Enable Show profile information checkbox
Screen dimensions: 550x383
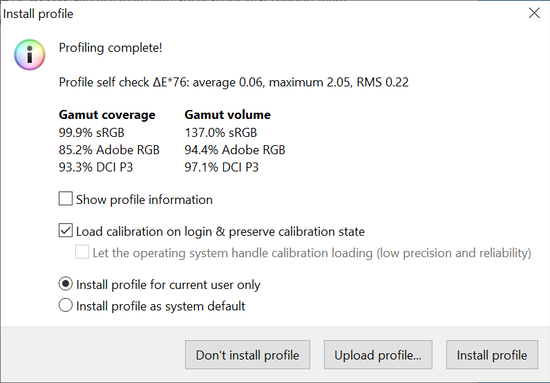(66, 199)
